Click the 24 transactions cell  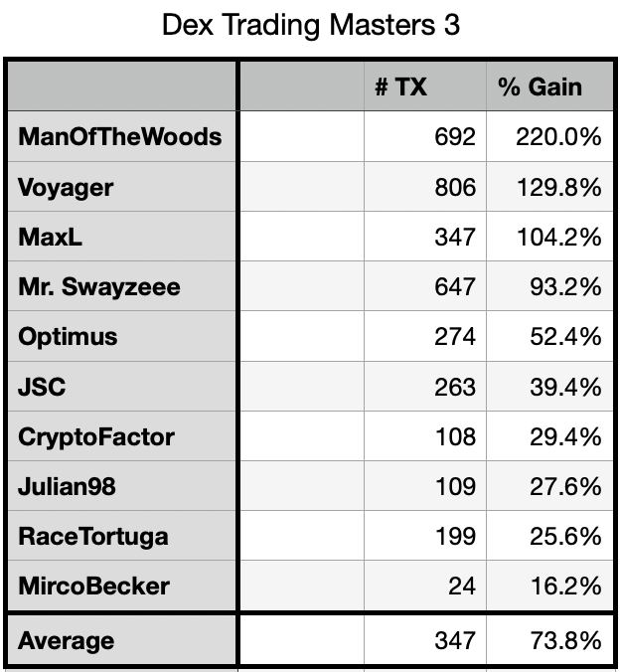pos(425,586)
